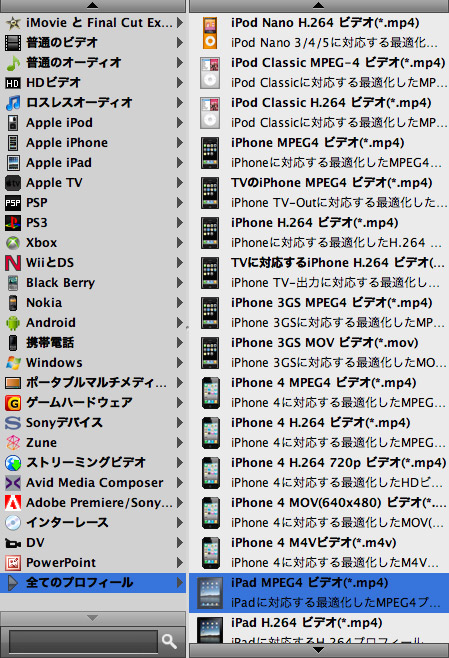449x658 pixels.
Task: Click the ストリーミングビデオ globe icon
Action: click(x=13, y=463)
